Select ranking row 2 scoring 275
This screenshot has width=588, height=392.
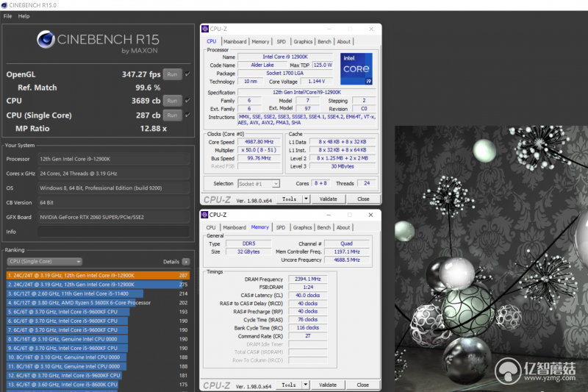coord(98,285)
